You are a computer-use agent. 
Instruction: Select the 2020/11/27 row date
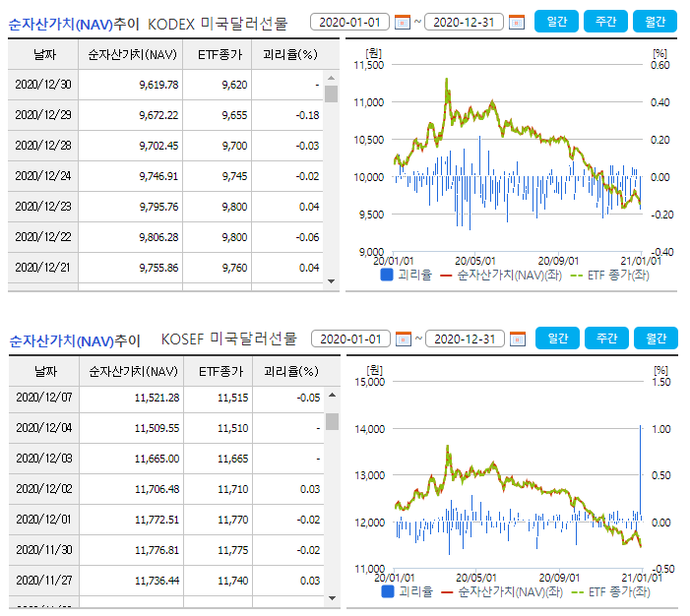pos(44,581)
